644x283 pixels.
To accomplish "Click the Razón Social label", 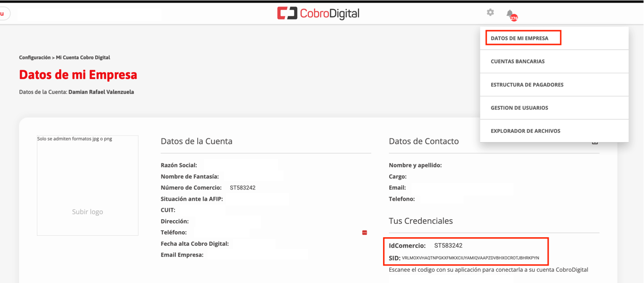I will point(179,165).
